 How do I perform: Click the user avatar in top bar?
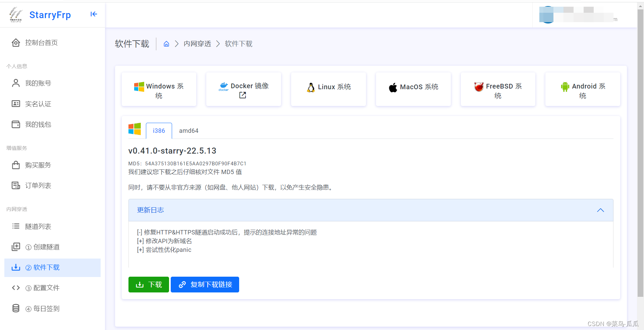(548, 15)
